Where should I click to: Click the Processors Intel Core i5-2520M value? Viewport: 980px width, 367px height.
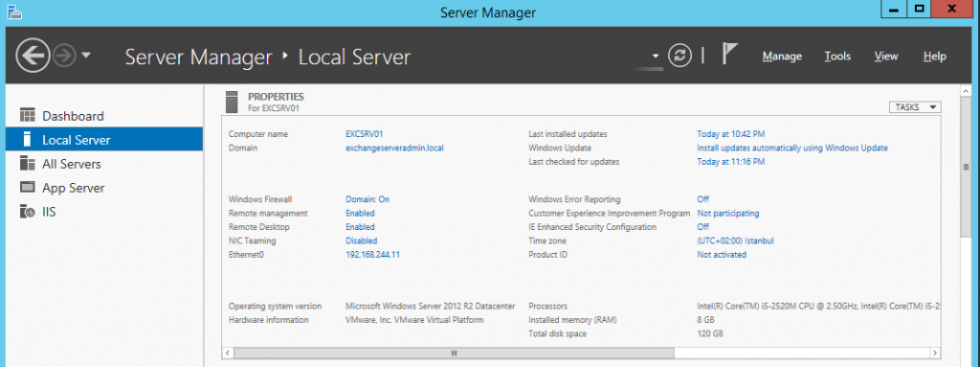(x=819, y=307)
